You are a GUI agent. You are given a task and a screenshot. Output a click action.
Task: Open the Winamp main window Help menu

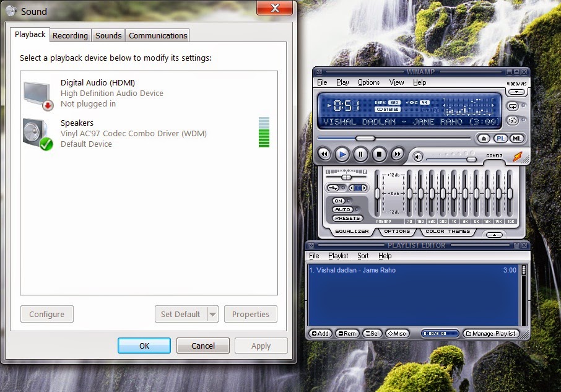[x=419, y=82]
